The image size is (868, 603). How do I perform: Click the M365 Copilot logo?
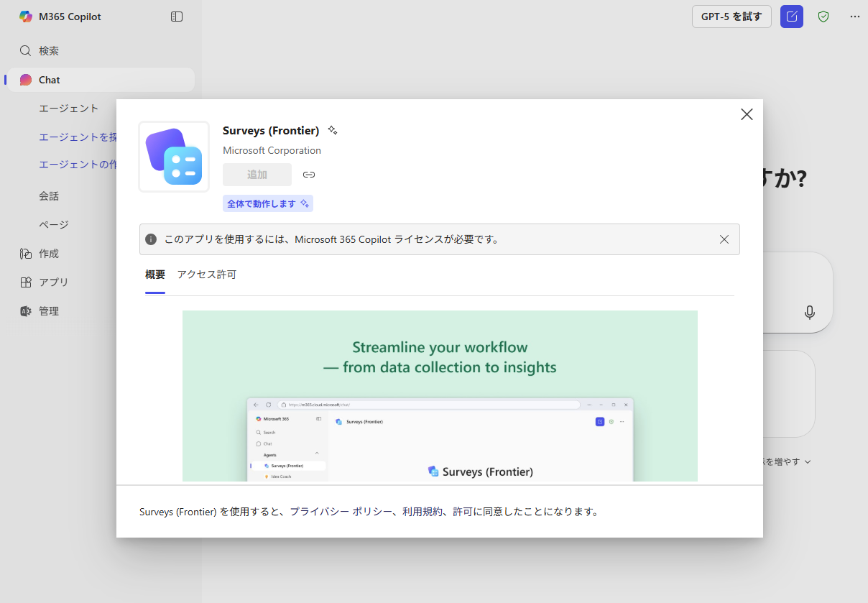click(26, 16)
